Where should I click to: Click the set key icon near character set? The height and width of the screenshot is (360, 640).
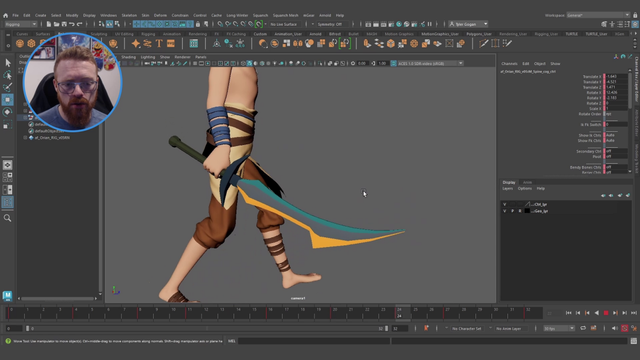(x=426, y=328)
